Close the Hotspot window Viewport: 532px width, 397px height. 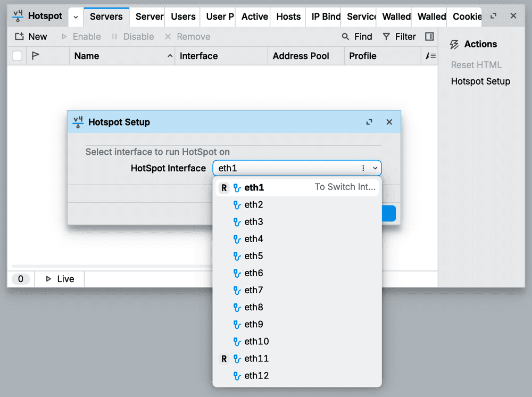point(513,15)
